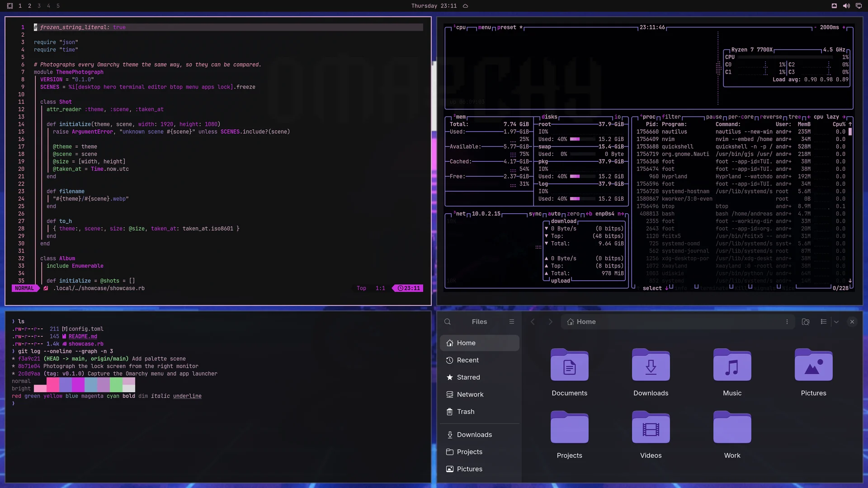This screenshot has width=868, height=488.
Task: Toggle per-core in btop proc panel
Action: point(741,117)
